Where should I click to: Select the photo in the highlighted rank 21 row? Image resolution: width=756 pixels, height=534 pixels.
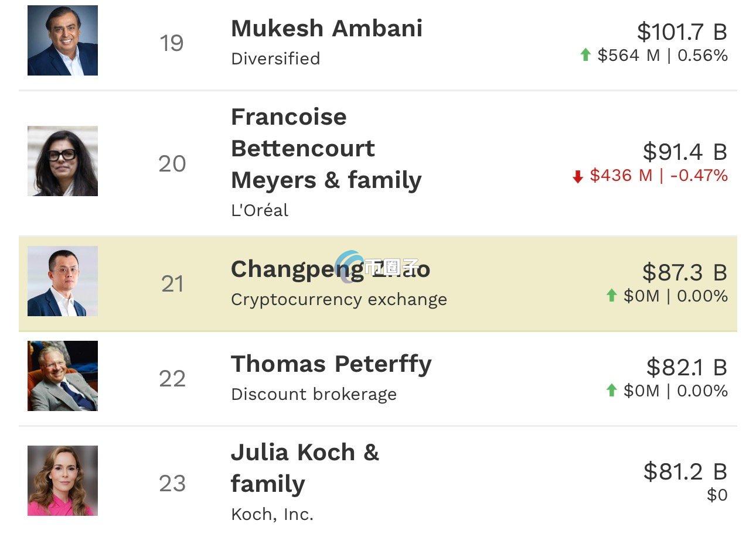63,281
